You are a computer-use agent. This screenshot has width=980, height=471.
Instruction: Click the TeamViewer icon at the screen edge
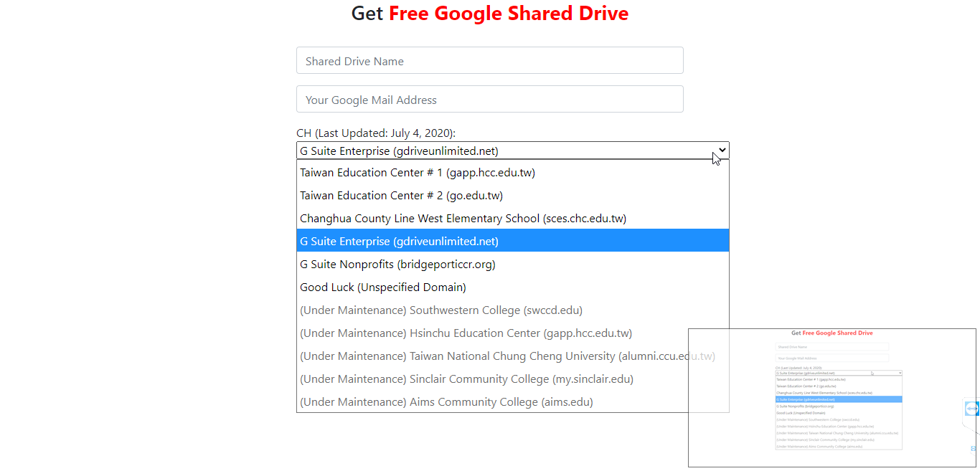pyautogui.click(x=972, y=409)
